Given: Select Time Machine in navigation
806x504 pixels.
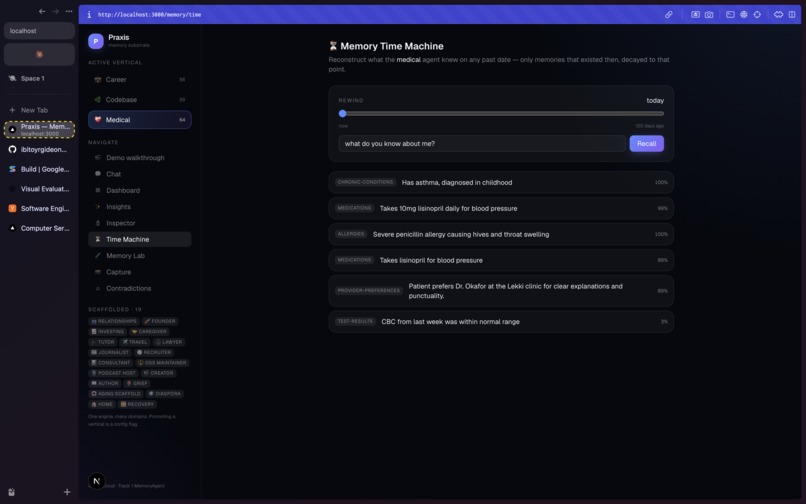Looking at the screenshot, I should 139,239.
